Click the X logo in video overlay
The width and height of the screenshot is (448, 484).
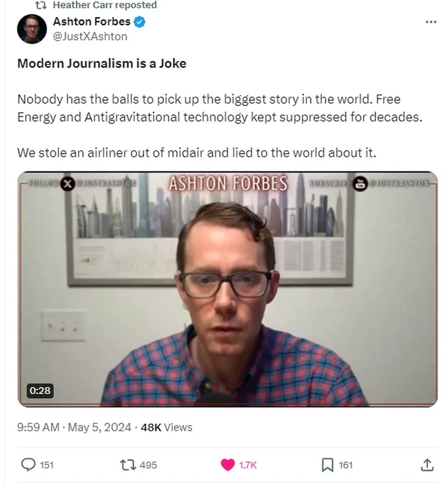[x=68, y=184]
